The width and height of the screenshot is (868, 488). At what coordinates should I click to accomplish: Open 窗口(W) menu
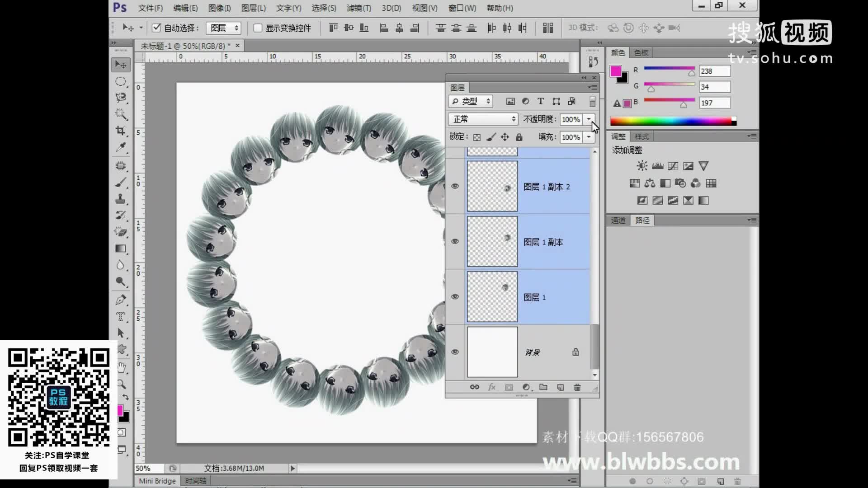coord(462,8)
